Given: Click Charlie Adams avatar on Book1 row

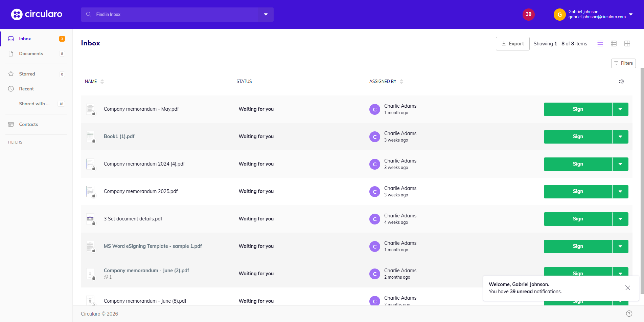Looking at the screenshot, I should [x=374, y=137].
